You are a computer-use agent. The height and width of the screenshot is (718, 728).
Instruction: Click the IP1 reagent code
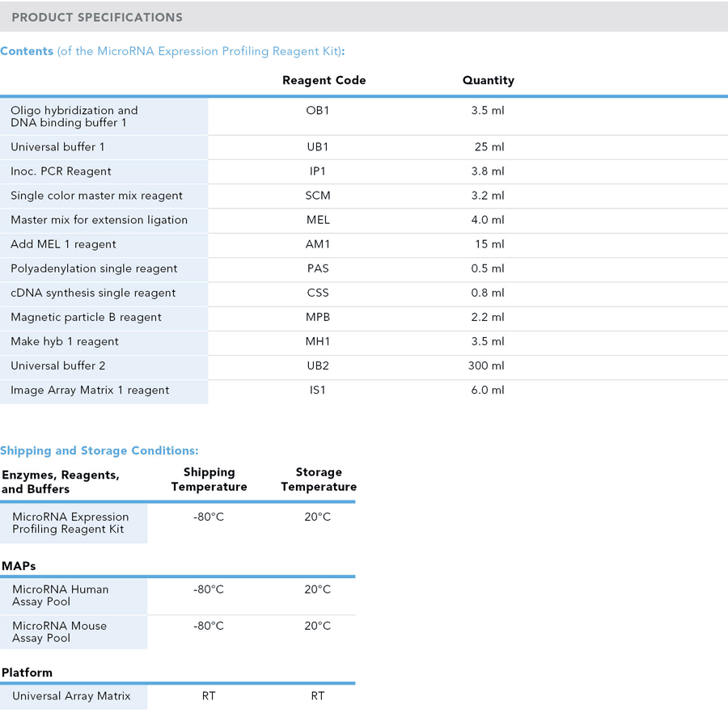point(318,171)
